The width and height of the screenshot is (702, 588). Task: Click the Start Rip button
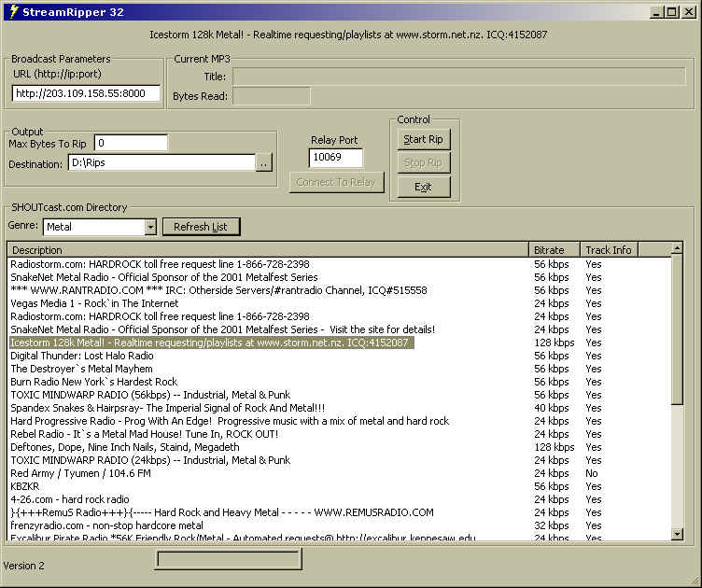(424, 140)
